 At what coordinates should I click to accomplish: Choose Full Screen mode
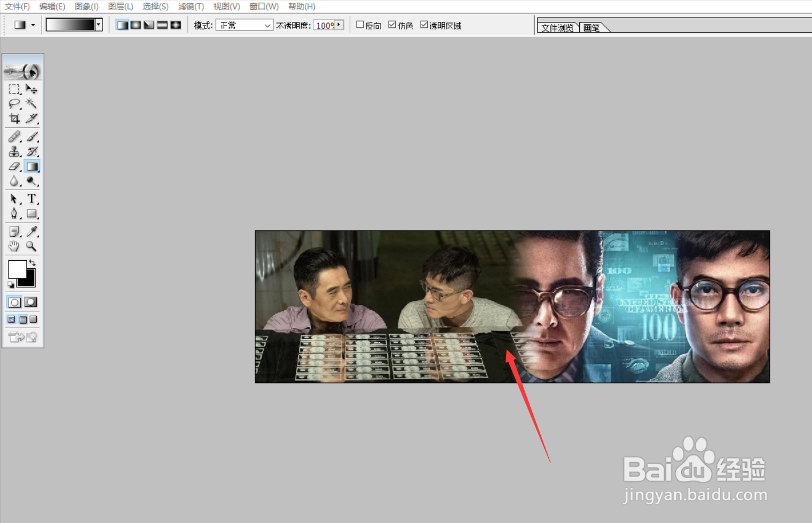coord(34,319)
